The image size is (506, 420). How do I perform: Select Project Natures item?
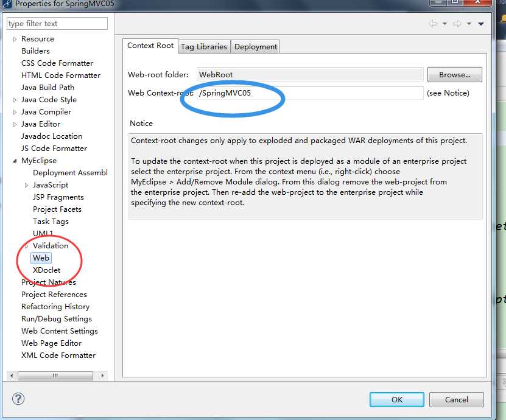pyautogui.click(x=48, y=282)
